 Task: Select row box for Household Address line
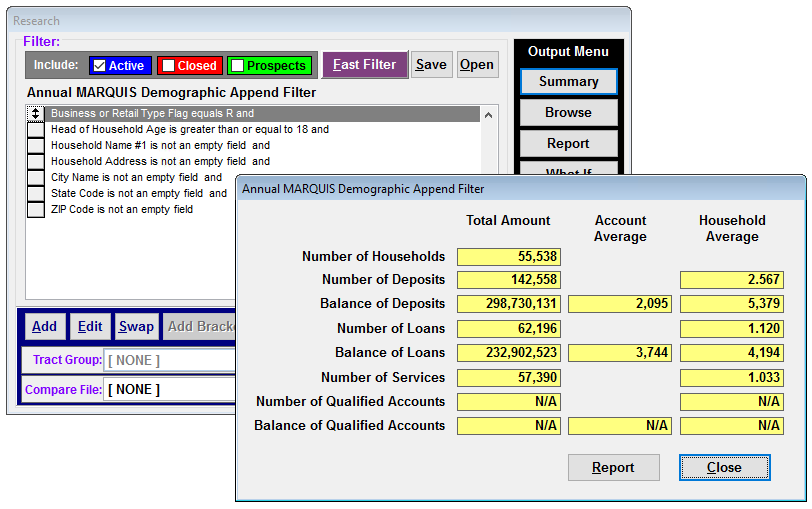(x=36, y=162)
